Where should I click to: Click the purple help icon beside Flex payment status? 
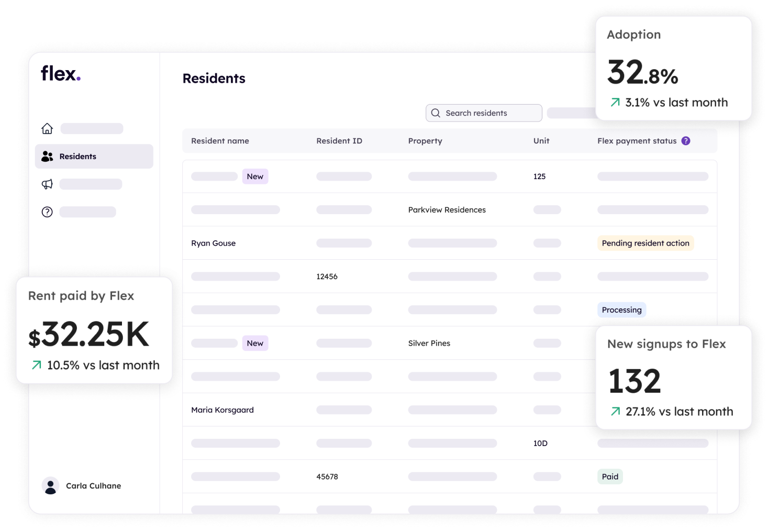click(686, 140)
